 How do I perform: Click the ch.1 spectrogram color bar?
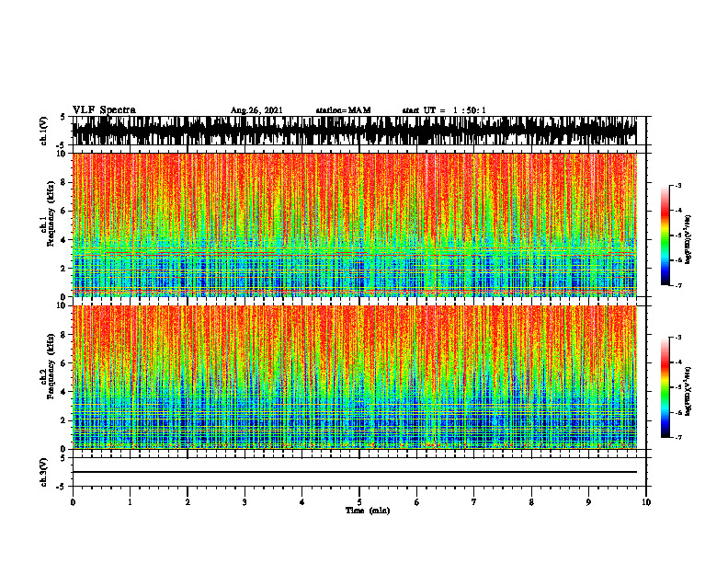[x=665, y=236]
